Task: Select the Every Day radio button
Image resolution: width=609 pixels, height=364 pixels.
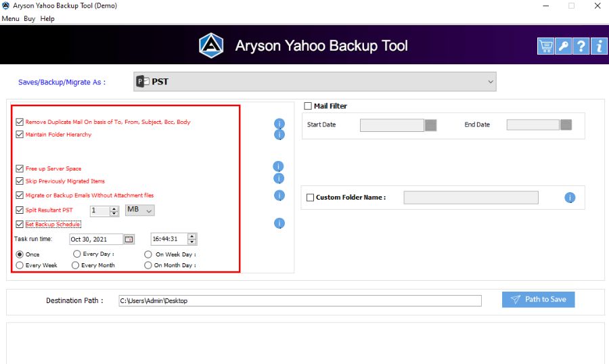Action: [77, 254]
